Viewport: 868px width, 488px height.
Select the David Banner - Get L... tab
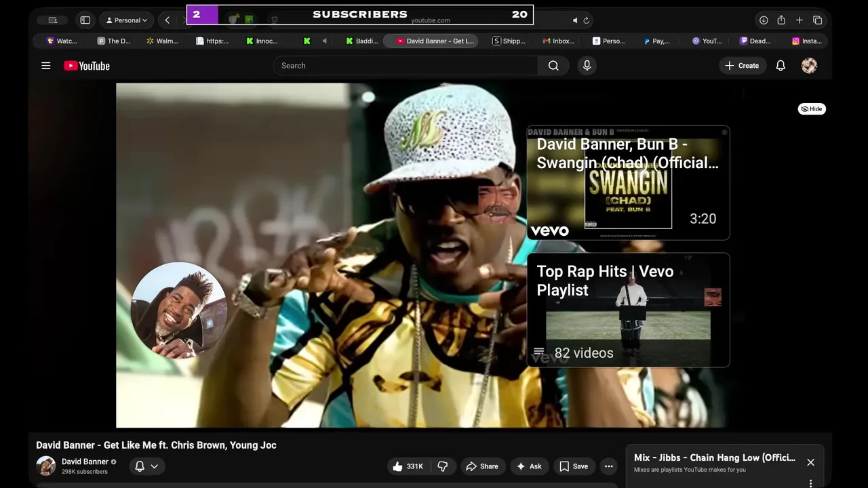point(431,41)
